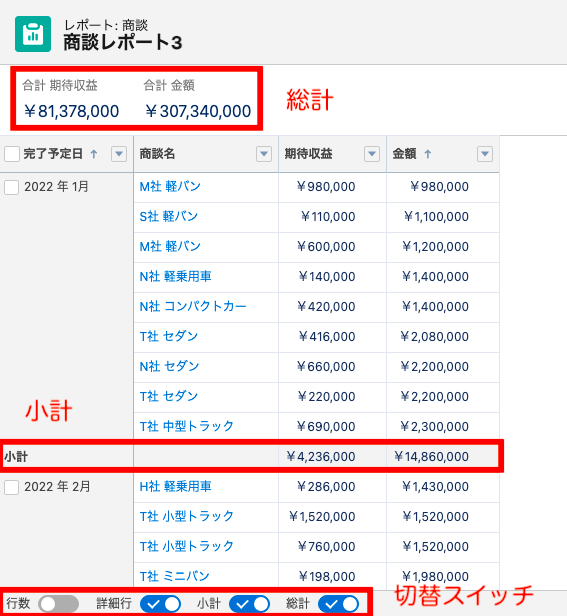Click sort arrow next to 金額 header

428,154
